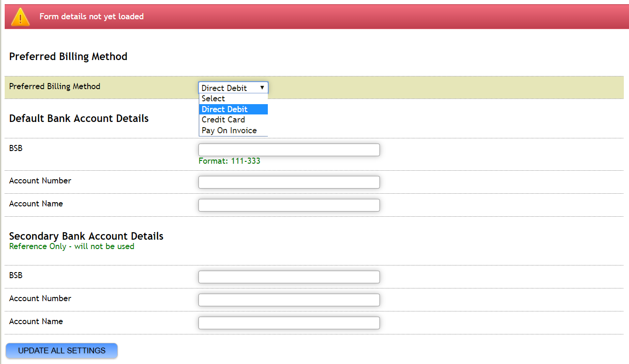This screenshot has height=364, width=629.
Task: Click the UPDATE ALL SETTINGS button
Action: click(x=61, y=350)
